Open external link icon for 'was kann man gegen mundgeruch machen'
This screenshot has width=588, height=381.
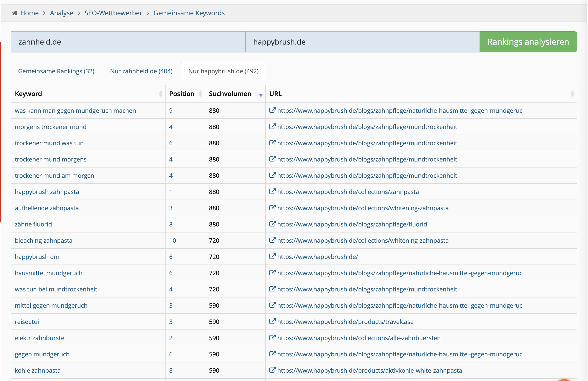272,110
